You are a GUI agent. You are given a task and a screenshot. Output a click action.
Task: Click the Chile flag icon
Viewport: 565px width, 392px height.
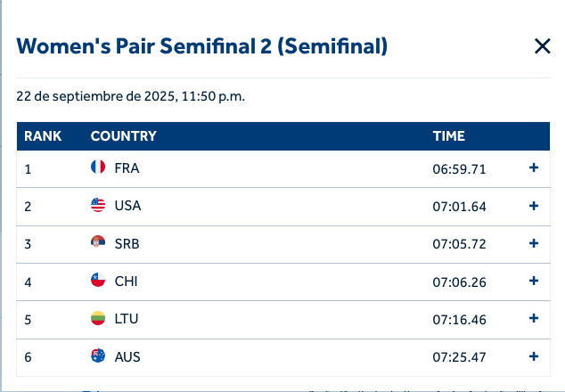tap(98, 281)
